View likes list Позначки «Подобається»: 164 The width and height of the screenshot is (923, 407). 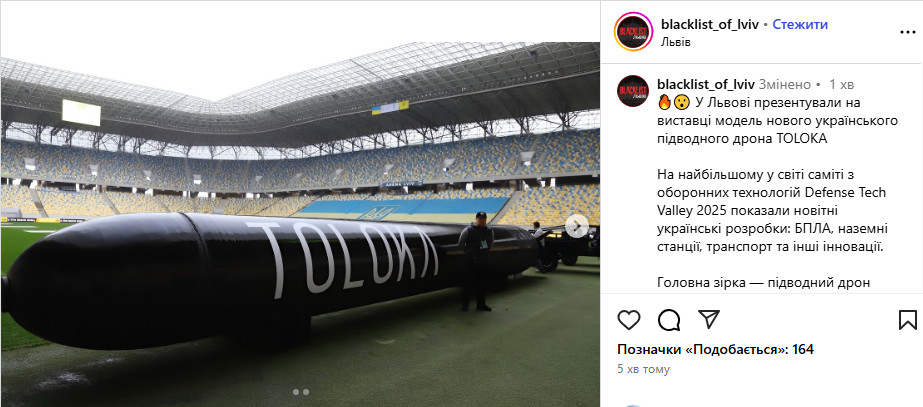(x=715, y=349)
